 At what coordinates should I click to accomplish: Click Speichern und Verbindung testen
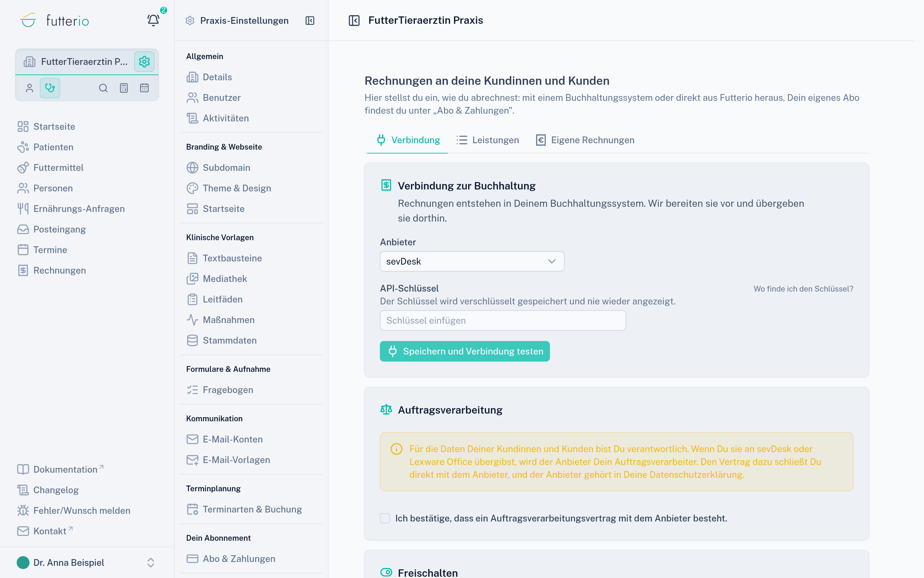(x=465, y=351)
